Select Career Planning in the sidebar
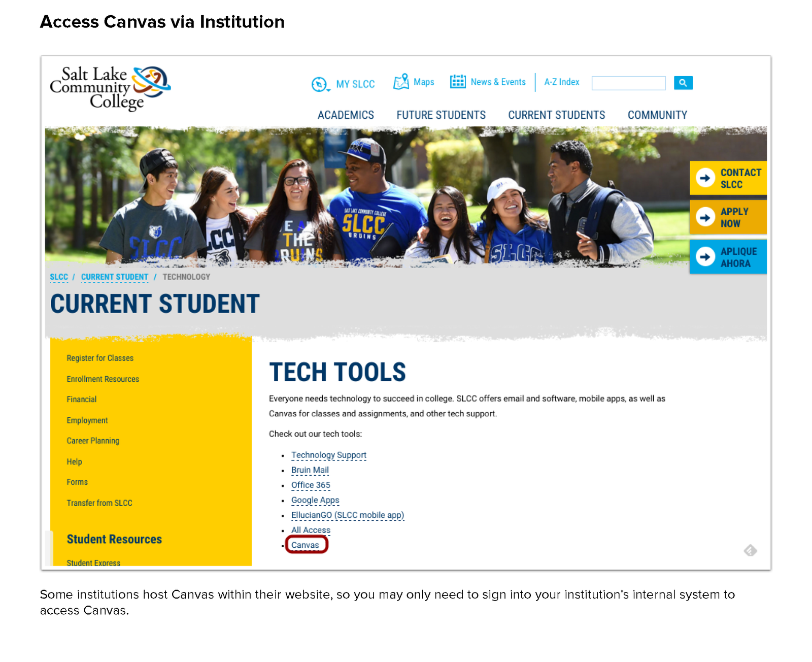The image size is (812, 662). [x=93, y=441]
